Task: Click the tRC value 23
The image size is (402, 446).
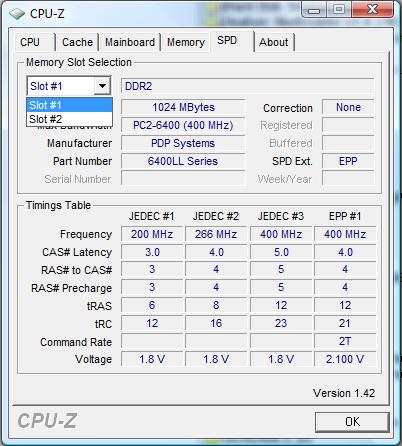Action: point(281,323)
